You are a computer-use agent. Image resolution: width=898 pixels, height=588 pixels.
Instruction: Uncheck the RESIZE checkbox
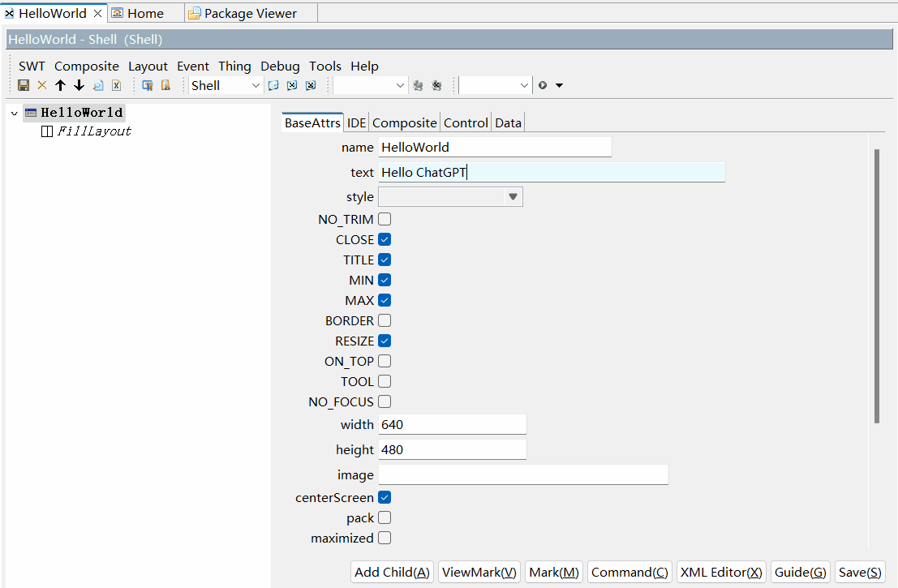[385, 341]
